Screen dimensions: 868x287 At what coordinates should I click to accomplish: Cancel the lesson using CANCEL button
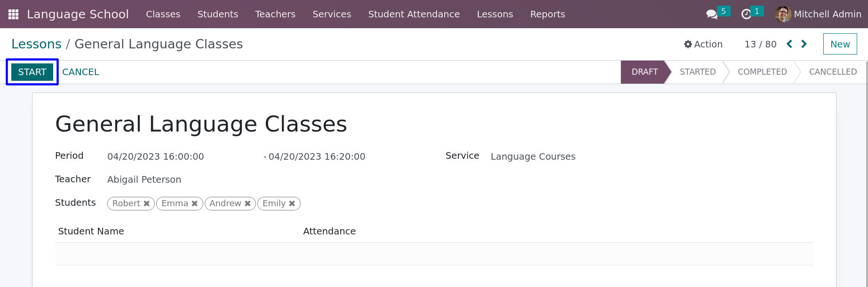pyautogui.click(x=81, y=72)
